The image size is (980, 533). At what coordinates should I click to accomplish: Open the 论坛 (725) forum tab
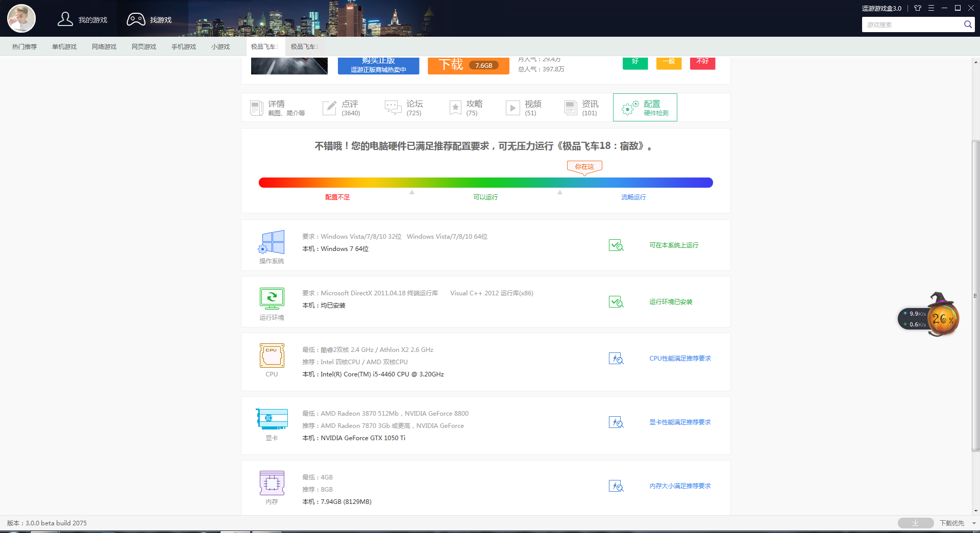tap(404, 108)
